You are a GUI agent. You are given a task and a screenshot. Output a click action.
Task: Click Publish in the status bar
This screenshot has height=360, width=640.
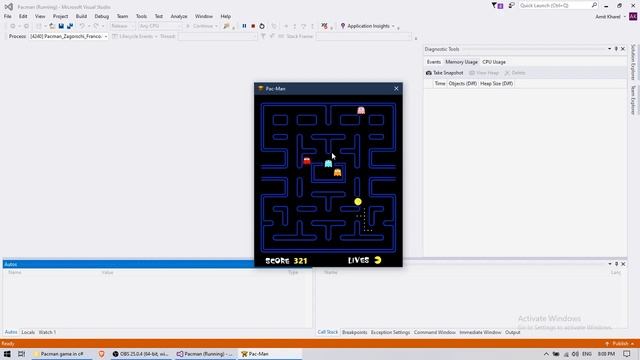point(620,344)
